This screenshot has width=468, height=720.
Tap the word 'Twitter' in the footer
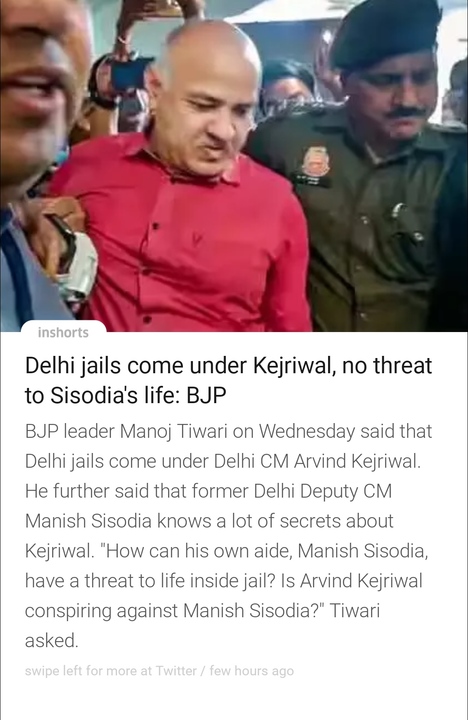coord(176,671)
